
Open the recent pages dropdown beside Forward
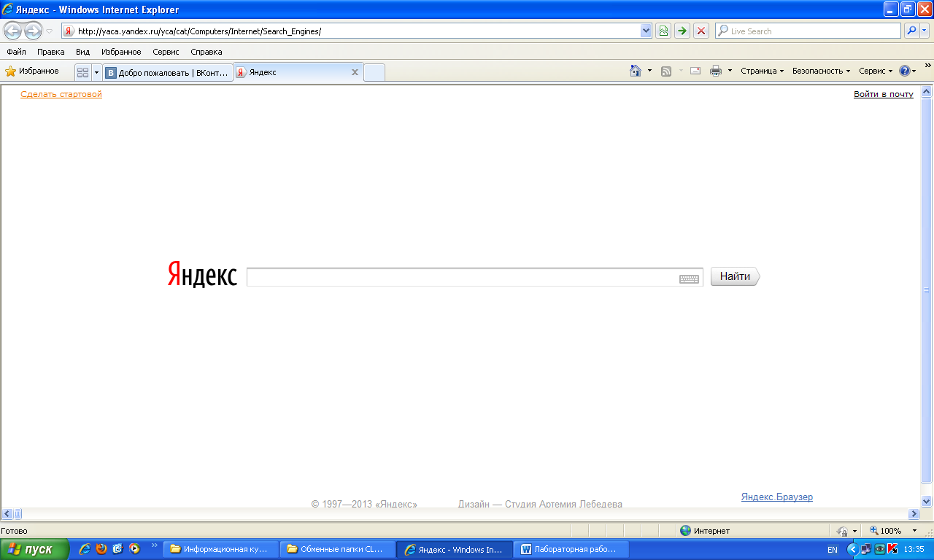50,31
